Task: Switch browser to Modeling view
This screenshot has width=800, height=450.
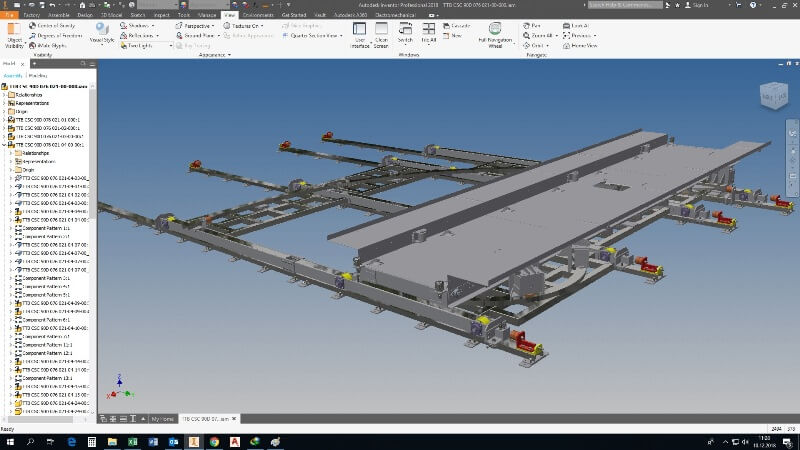Action: point(37,76)
